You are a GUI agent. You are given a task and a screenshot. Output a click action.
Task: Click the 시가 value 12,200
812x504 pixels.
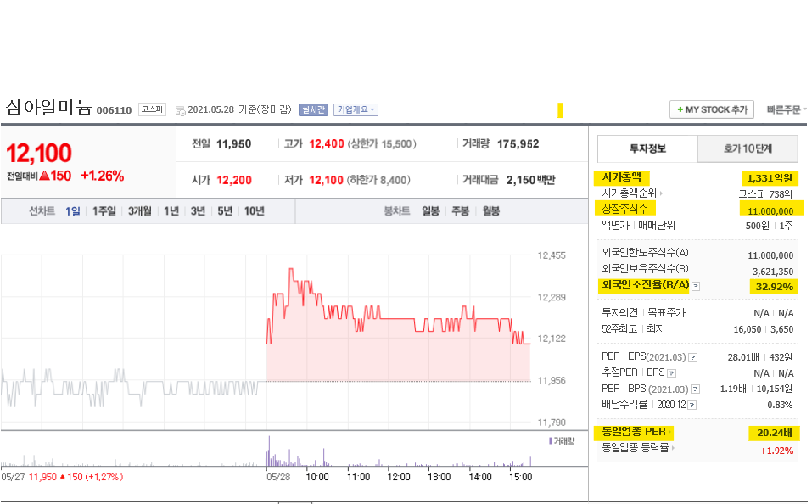click(x=234, y=180)
